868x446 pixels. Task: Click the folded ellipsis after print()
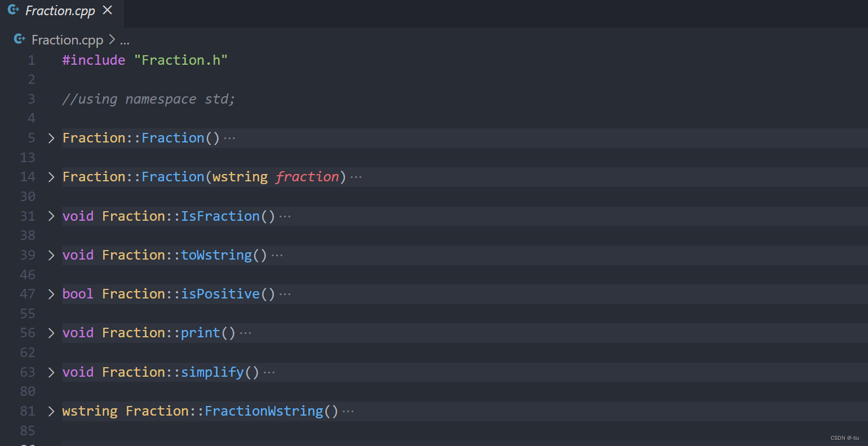click(x=246, y=333)
